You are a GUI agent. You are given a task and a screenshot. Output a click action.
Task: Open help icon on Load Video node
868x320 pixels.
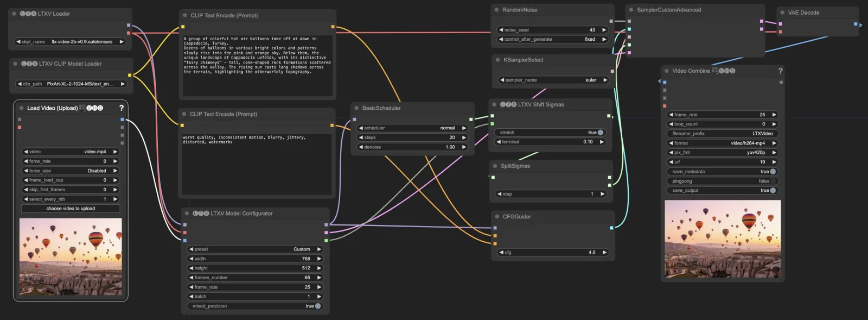pyautogui.click(x=122, y=108)
